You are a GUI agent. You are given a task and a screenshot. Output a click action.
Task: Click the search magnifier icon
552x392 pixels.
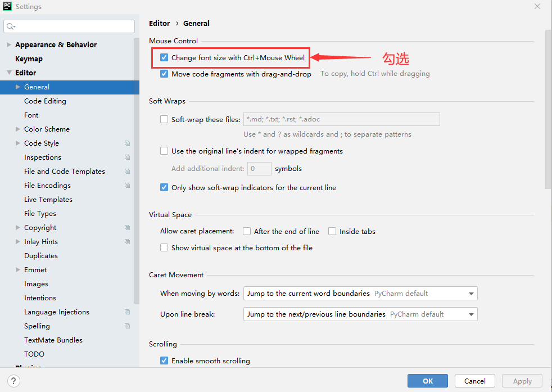(x=11, y=26)
